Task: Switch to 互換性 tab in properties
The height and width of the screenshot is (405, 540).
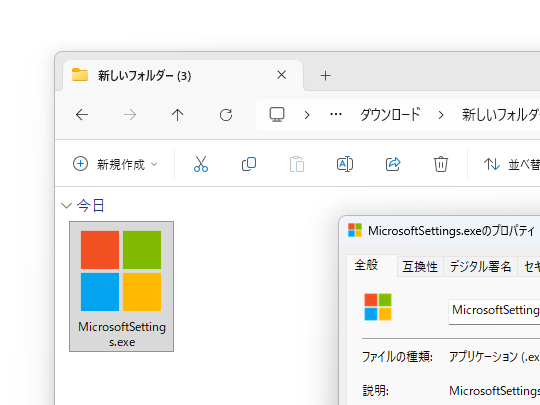Action: [x=420, y=267]
